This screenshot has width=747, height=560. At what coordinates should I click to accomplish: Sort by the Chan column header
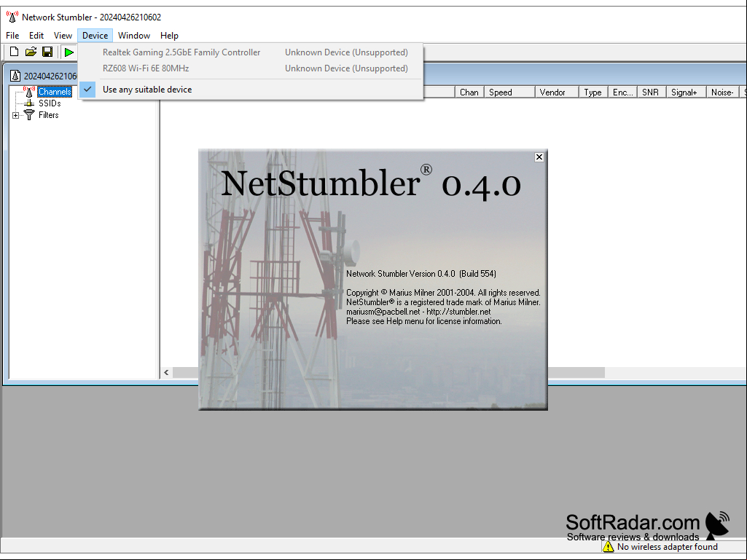(470, 92)
